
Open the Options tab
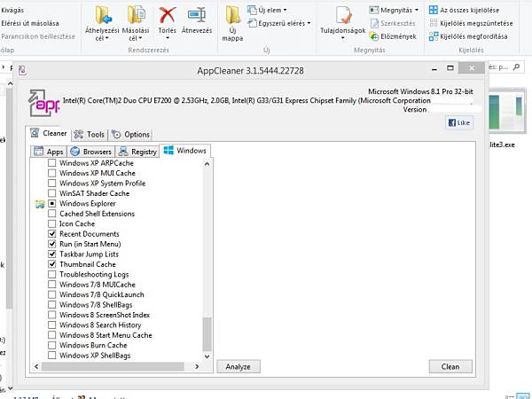coord(130,135)
